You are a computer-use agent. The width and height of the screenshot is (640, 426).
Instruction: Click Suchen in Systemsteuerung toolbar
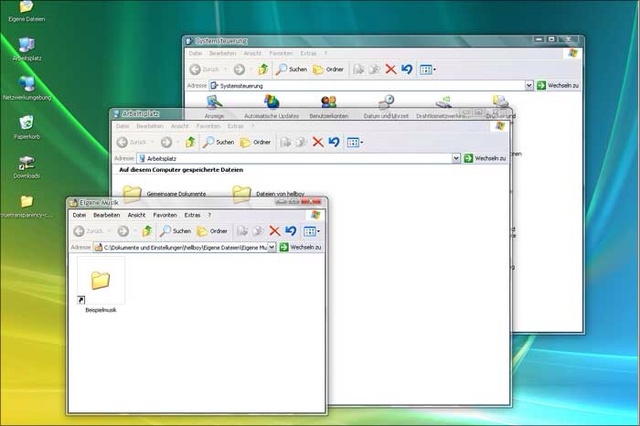[x=291, y=69]
